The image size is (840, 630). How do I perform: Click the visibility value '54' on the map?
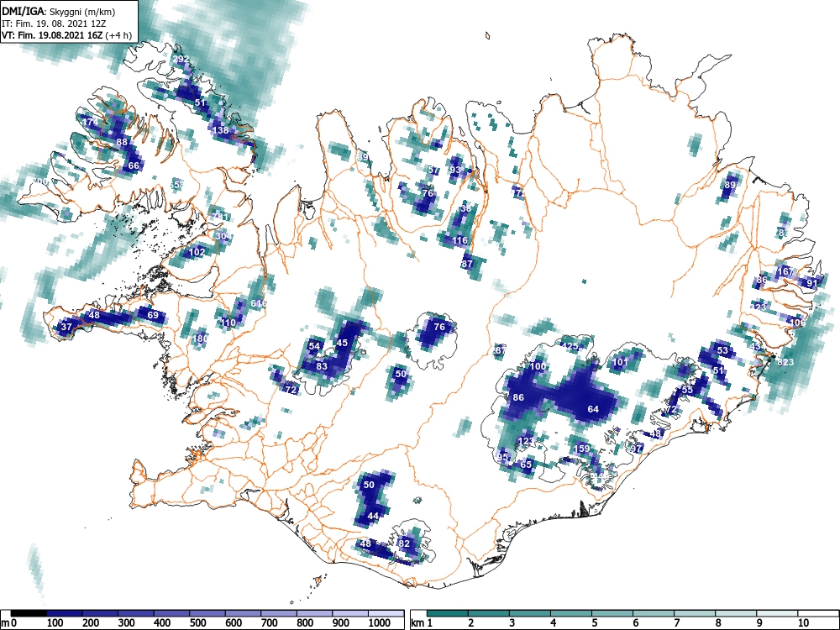pyautogui.click(x=314, y=346)
